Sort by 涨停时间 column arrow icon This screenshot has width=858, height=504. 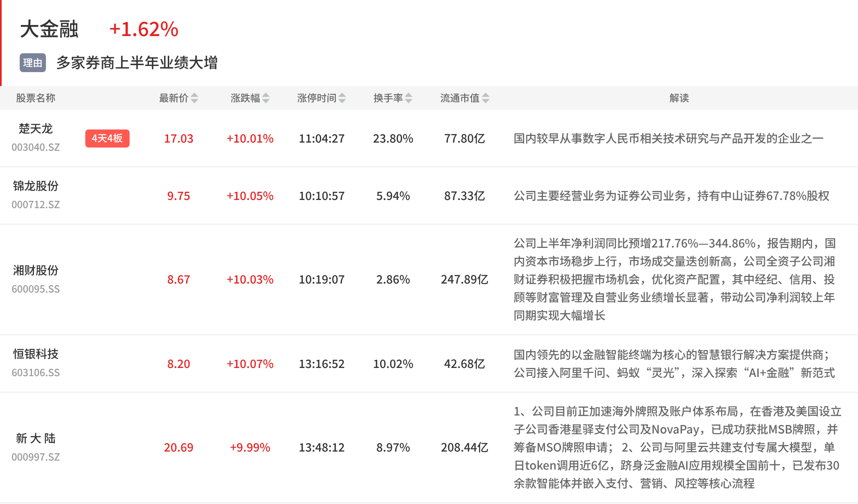pos(342,98)
